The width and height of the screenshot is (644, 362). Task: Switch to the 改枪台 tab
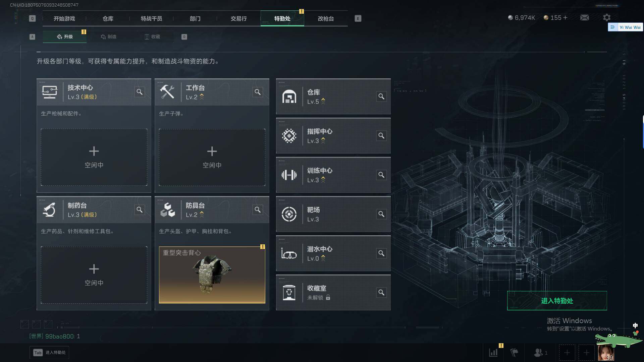tap(326, 18)
